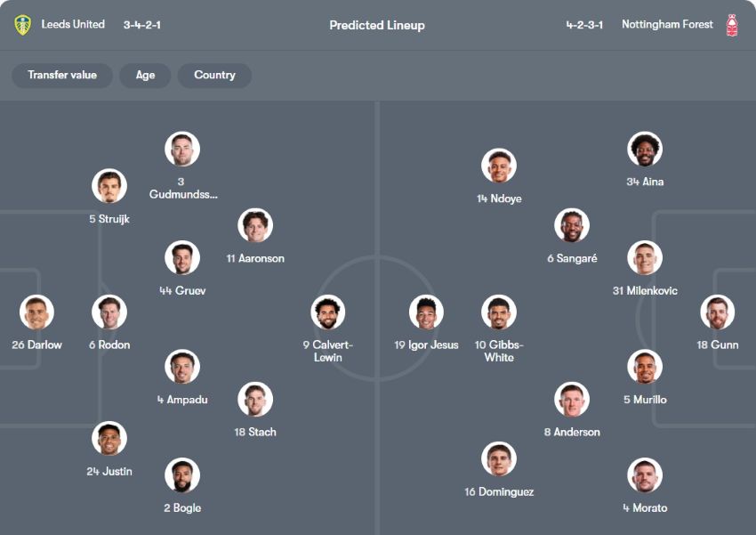Click goalkeeper Darlow's photo

tap(37, 312)
